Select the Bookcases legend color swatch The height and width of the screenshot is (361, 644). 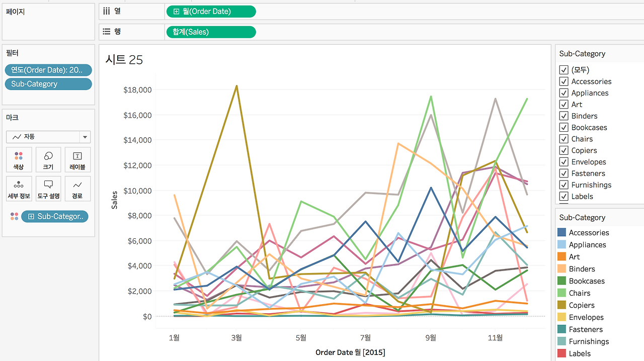[x=562, y=281]
